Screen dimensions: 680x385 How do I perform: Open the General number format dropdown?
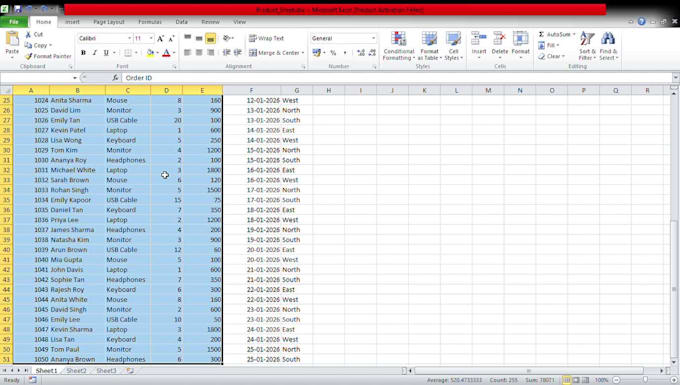[373, 39]
